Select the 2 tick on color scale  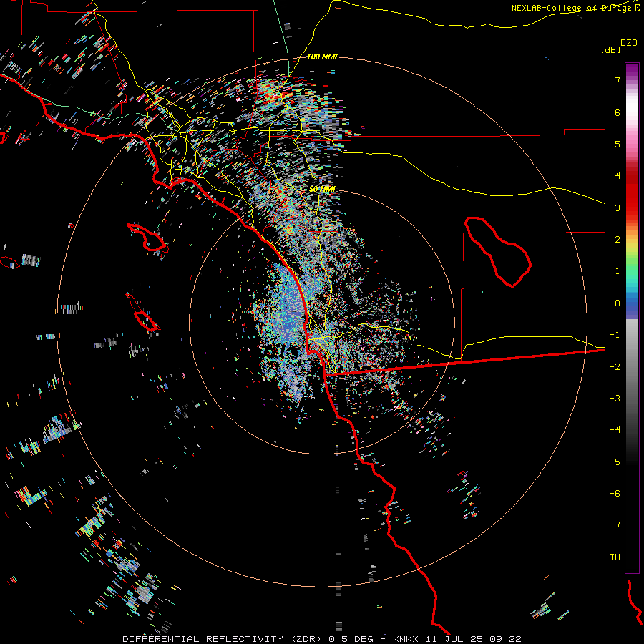click(618, 240)
